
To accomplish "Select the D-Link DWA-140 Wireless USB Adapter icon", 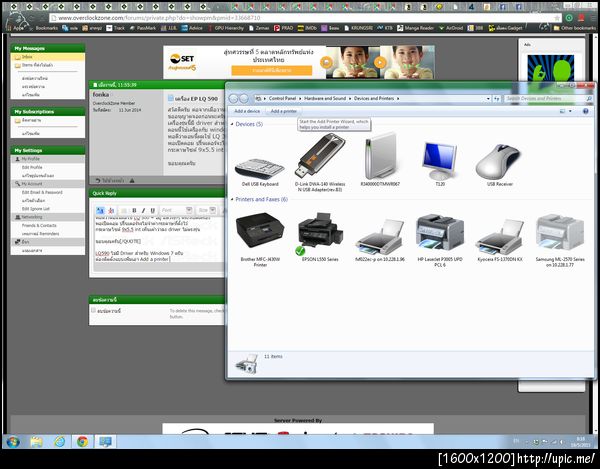I will point(320,156).
